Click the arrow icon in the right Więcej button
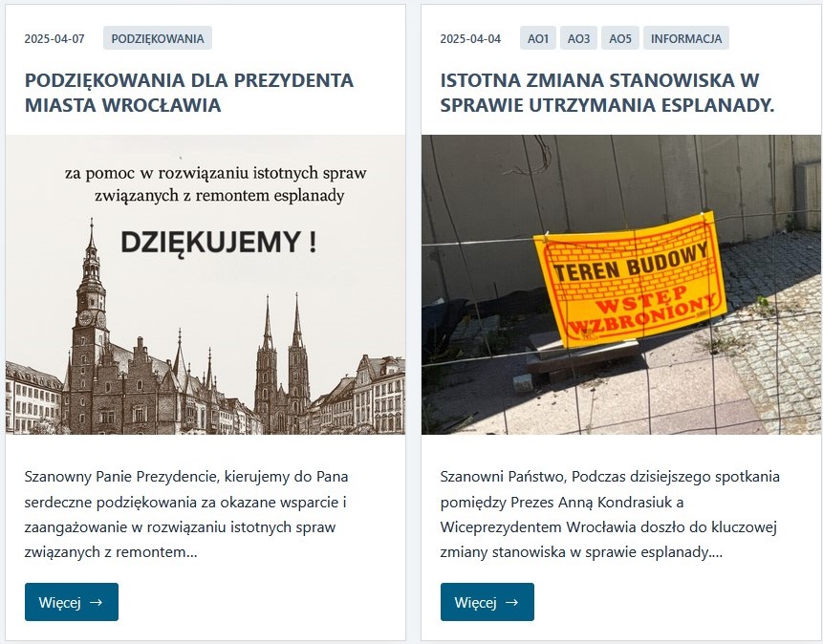This screenshot has height=644, width=823. [511, 602]
